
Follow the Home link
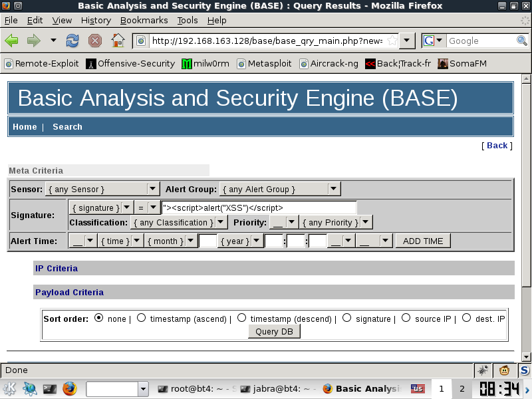[25, 126]
